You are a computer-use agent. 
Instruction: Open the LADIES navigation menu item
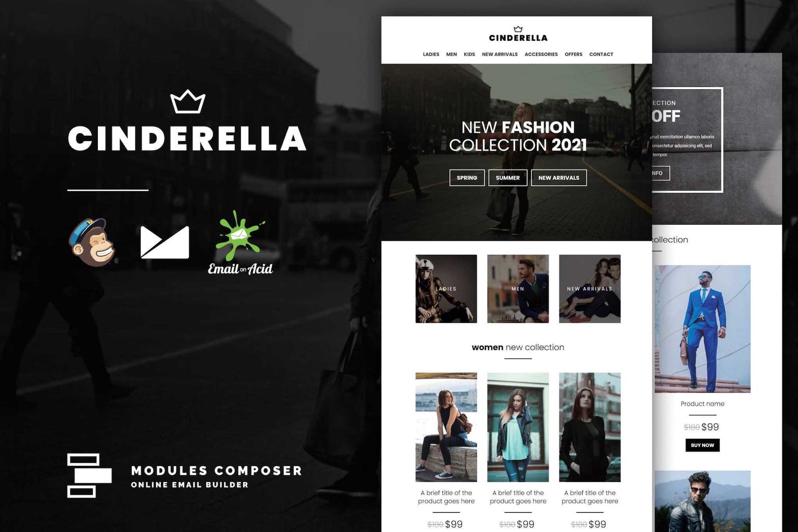click(431, 54)
